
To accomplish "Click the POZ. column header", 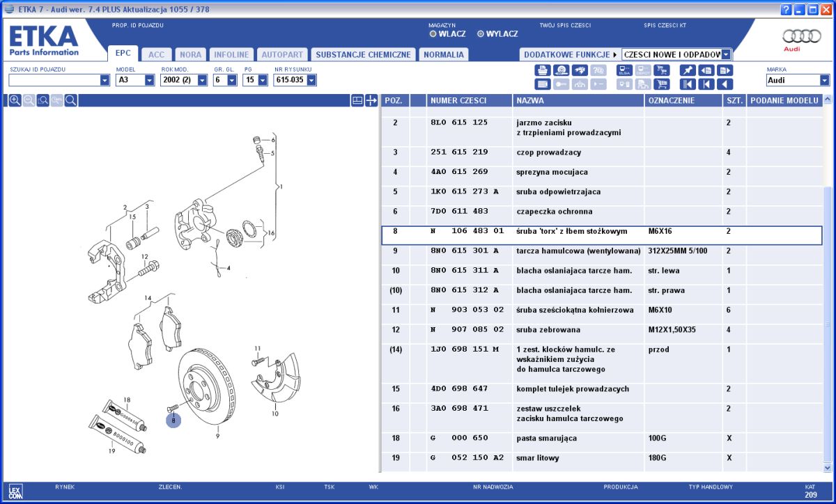I will 396,100.
